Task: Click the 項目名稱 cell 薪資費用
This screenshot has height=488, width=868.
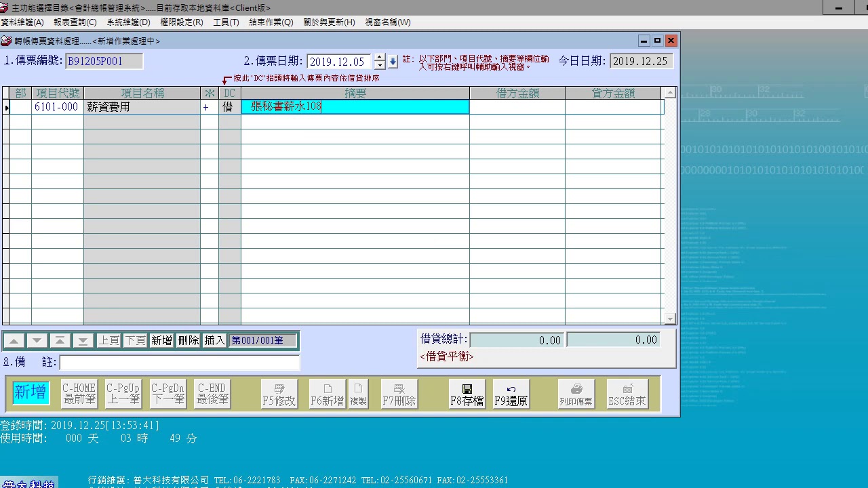Action: tap(142, 107)
